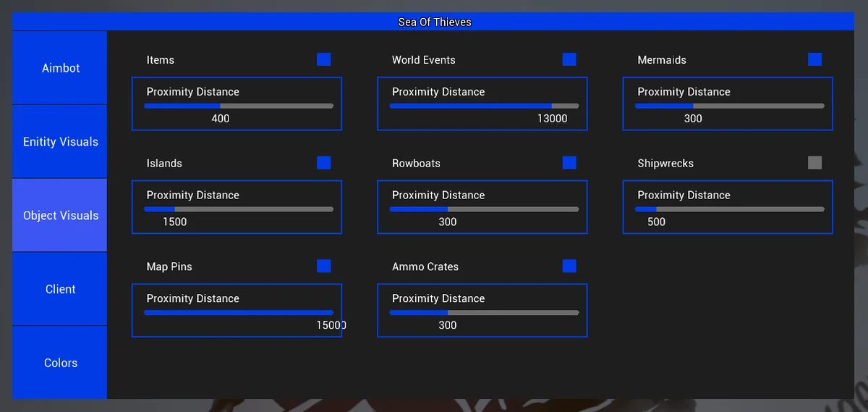The width and height of the screenshot is (868, 412).
Task: Click the World Events label
Action: click(x=424, y=60)
